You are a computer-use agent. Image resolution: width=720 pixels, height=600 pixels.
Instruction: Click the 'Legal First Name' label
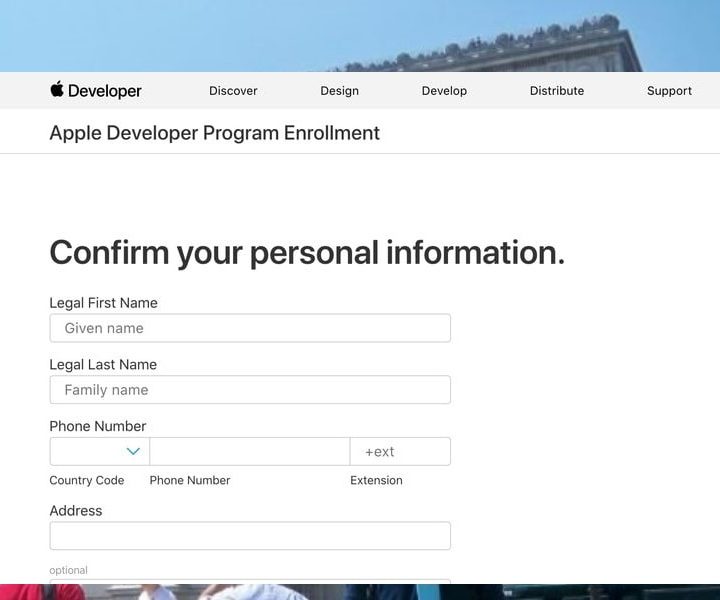[103, 303]
